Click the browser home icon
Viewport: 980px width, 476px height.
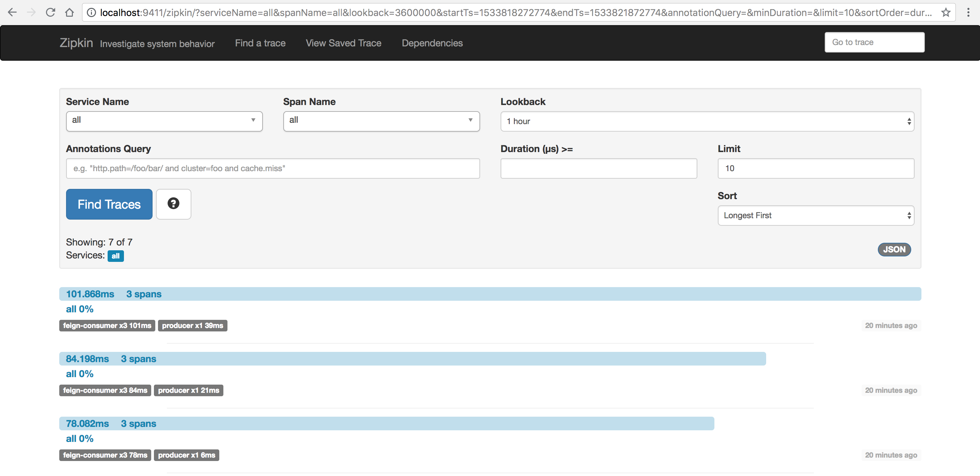coord(69,13)
